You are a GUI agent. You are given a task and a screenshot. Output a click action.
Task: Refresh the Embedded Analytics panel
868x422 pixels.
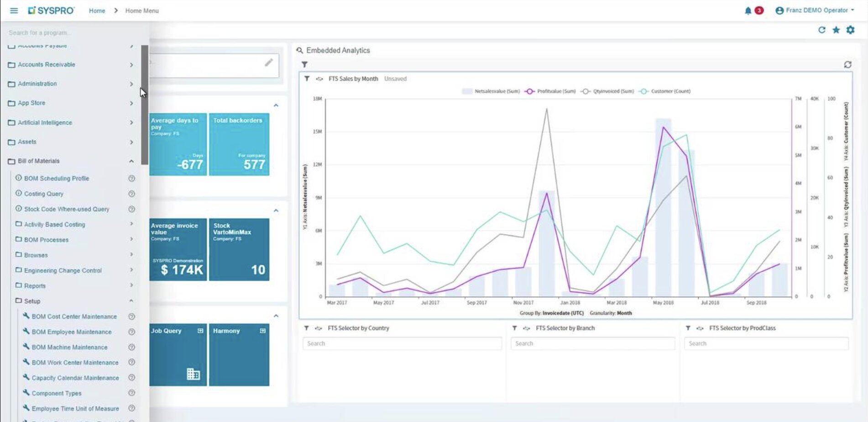(847, 65)
